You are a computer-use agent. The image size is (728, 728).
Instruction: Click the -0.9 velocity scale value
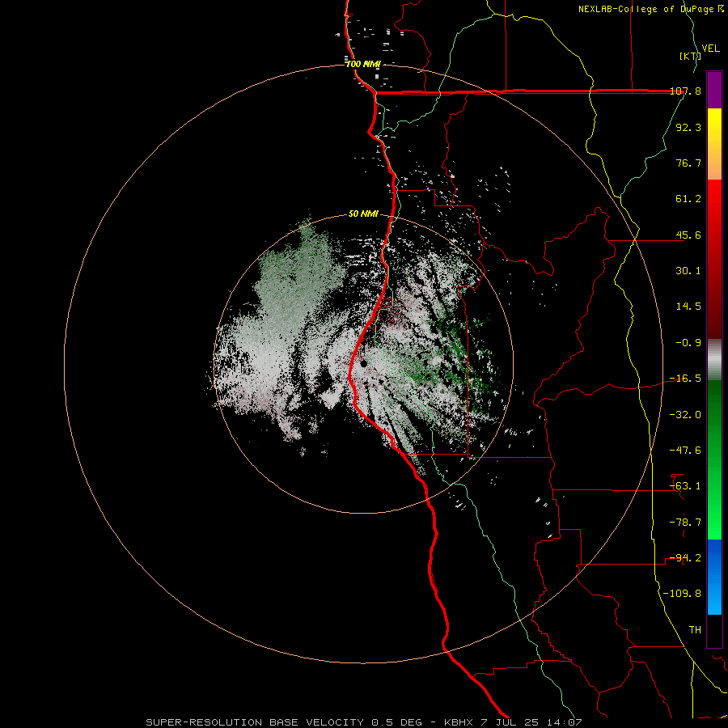(x=688, y=343)
